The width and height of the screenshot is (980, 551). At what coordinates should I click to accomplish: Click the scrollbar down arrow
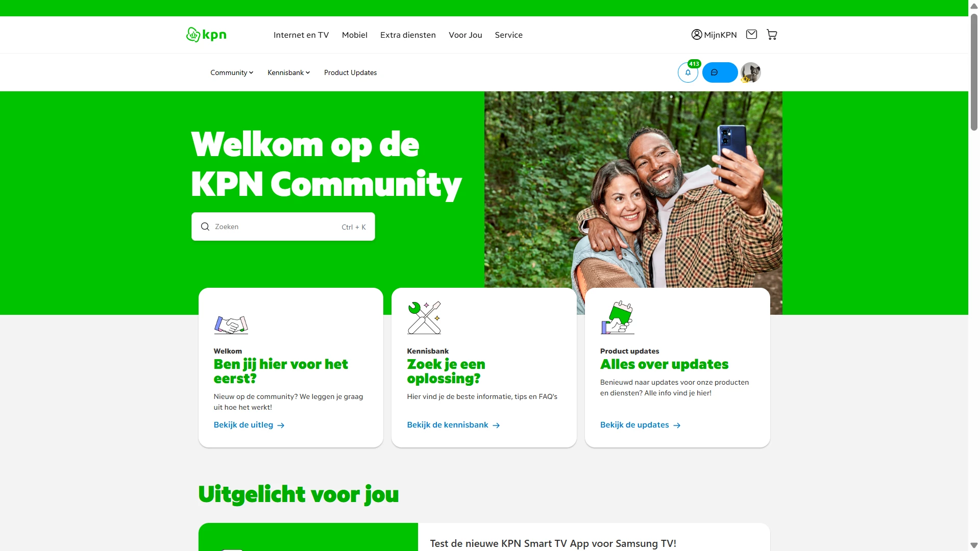[x=974, y=545]
